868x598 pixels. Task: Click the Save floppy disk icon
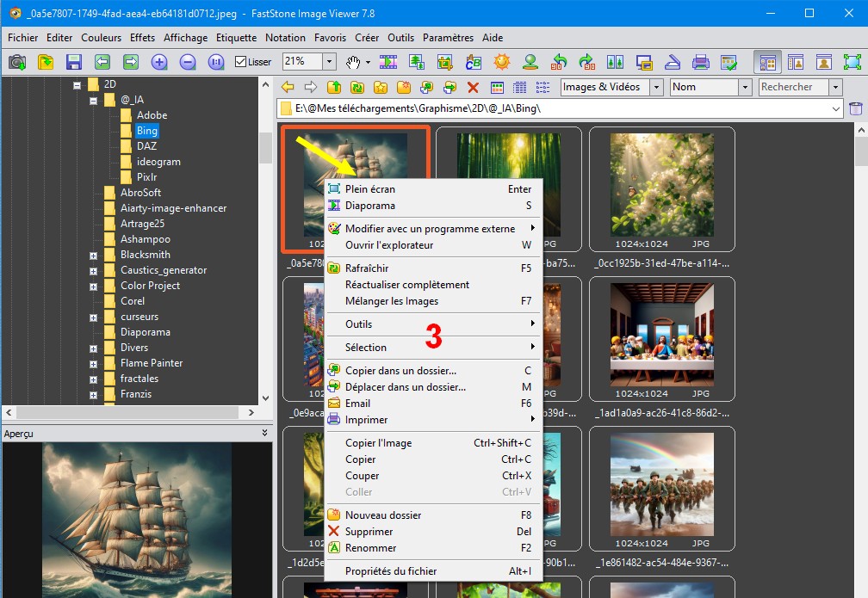point(74,61)
